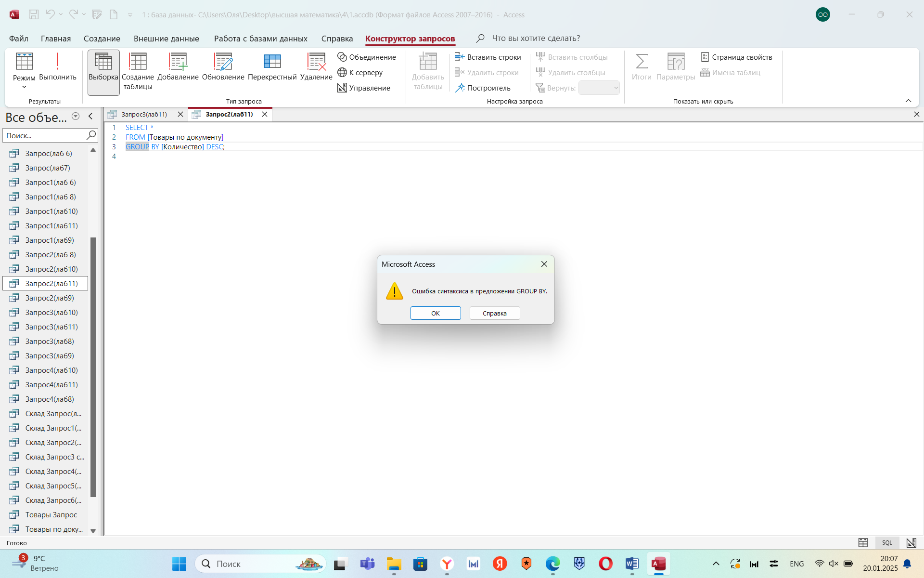
Task: Collapse the navigation pane with chevron
Action: (90, 116)
